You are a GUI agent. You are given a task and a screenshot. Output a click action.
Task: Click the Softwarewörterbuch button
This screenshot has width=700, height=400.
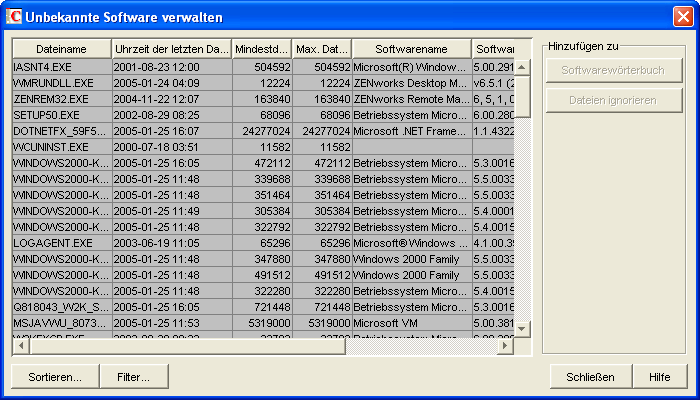point(614,70)
